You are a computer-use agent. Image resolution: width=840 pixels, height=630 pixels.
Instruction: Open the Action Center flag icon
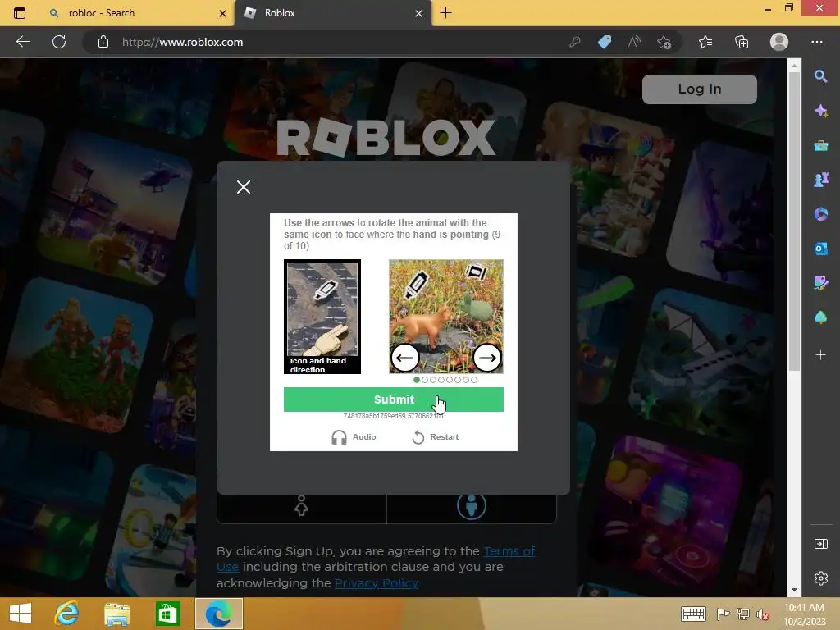pos(723,614)
